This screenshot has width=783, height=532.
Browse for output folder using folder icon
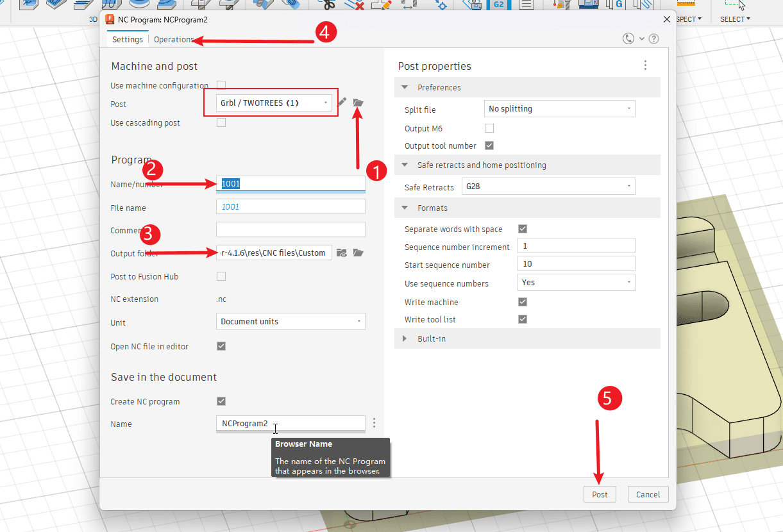coord(358,253)
